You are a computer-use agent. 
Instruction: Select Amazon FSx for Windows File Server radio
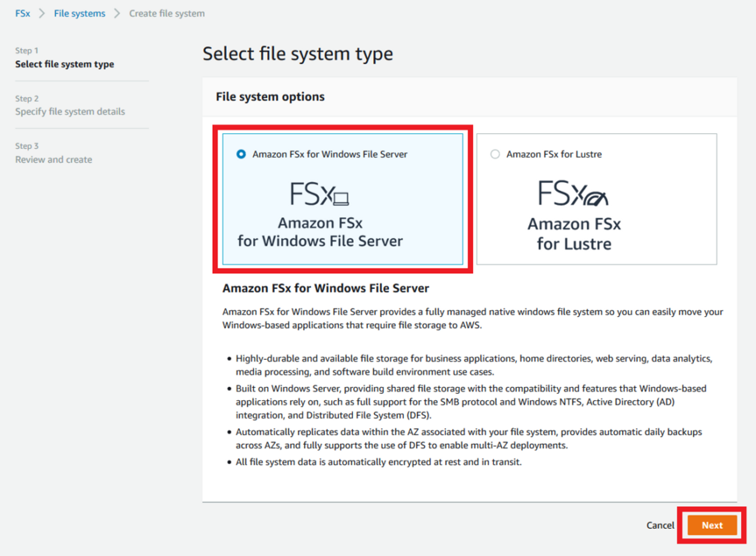241,154
